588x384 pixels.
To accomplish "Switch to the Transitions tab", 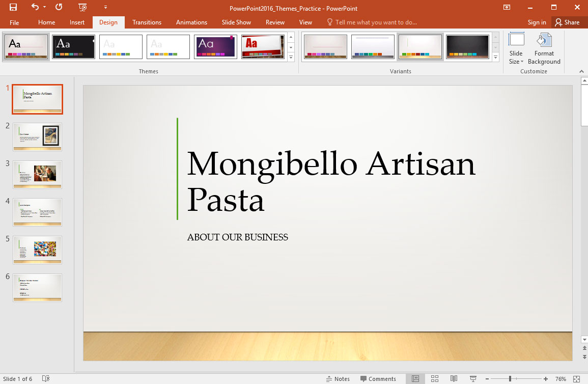I will click(147, 22).
